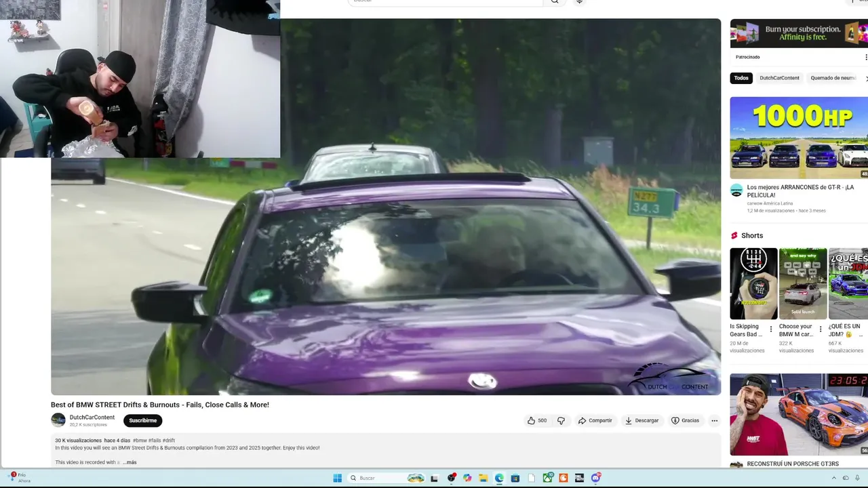Open Task View in the taskbar

434,478
